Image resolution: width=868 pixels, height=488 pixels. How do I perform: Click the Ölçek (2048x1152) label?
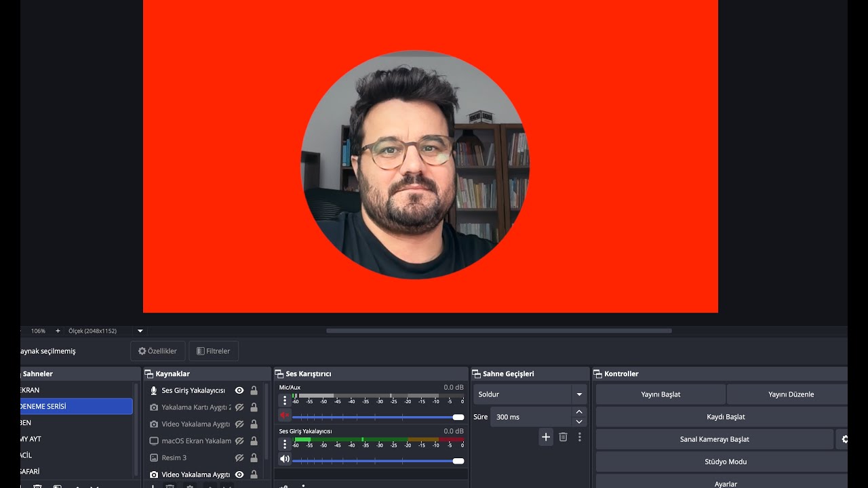tap(93, 331)
